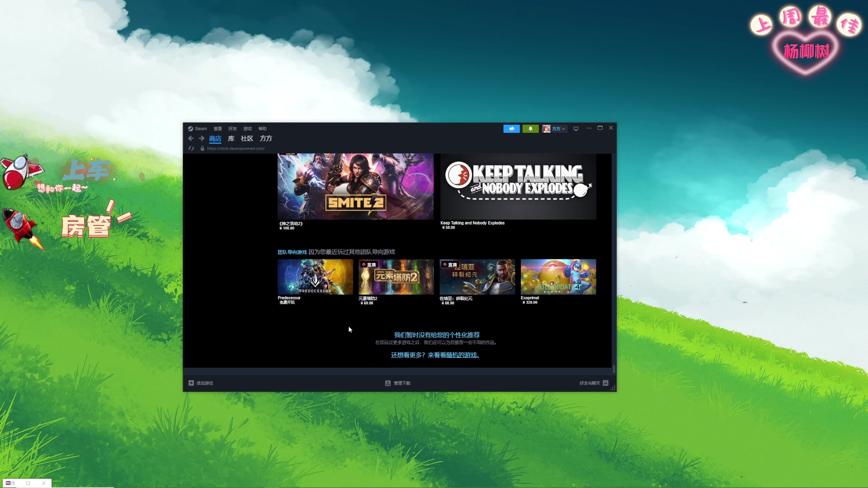The height and width of the screenshot is (488, 868).
Task: Open the 团队导向游戏 category link
Action: 292,252
